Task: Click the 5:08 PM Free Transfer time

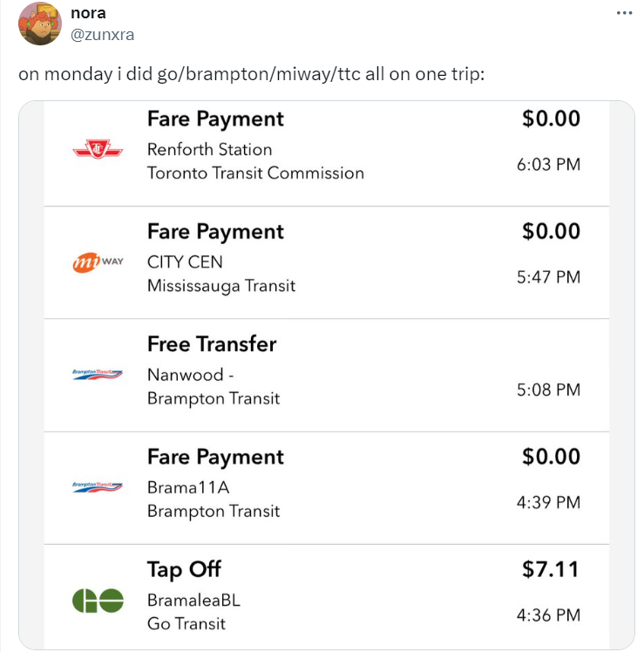Action: click(x=548, y=390)
